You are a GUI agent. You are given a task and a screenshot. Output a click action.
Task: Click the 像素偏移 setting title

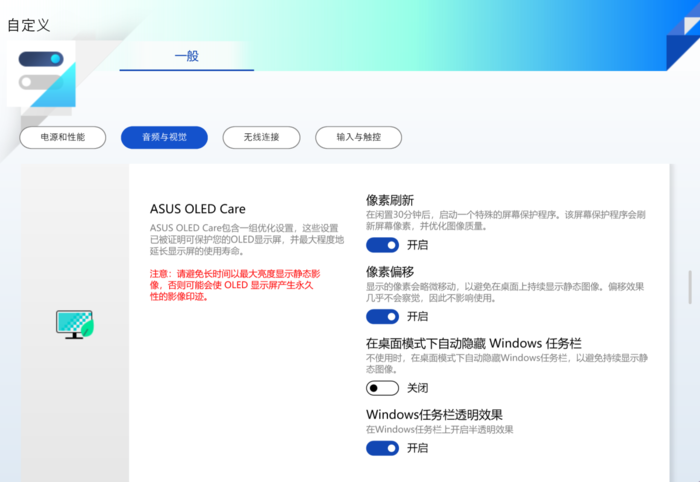[x=390, y=271]
